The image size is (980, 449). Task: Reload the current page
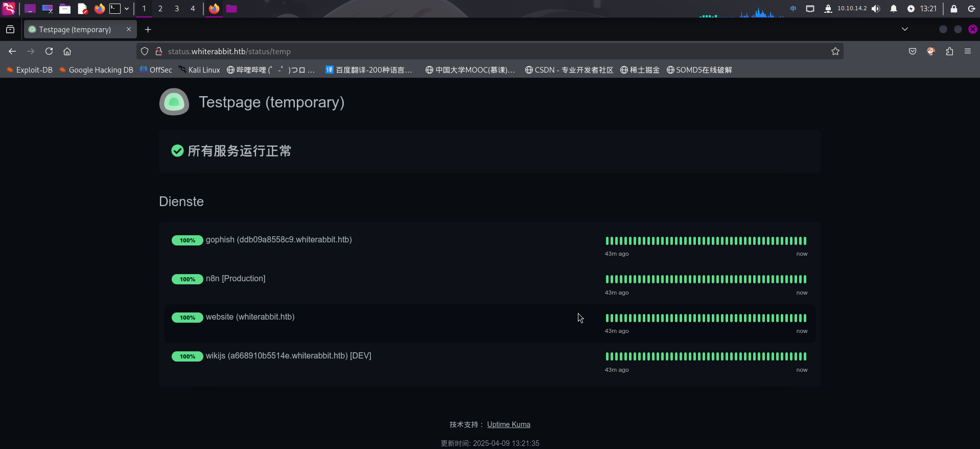tap(49, 51)
